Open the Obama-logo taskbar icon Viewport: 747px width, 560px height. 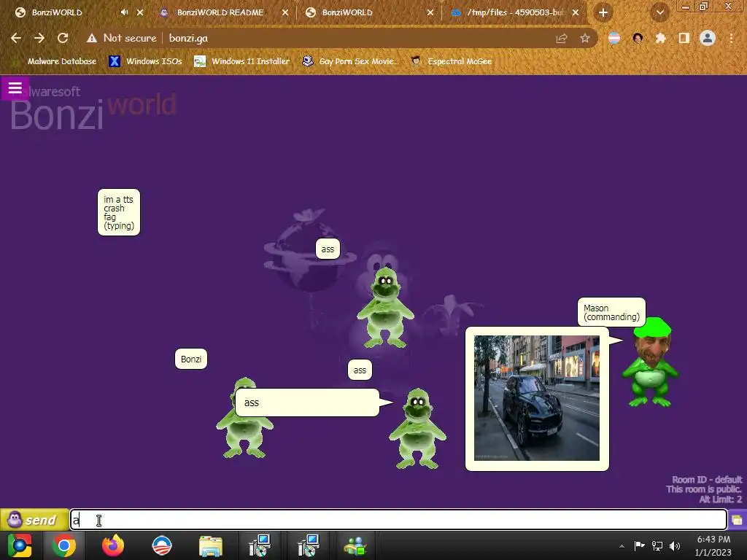[161, 545]
